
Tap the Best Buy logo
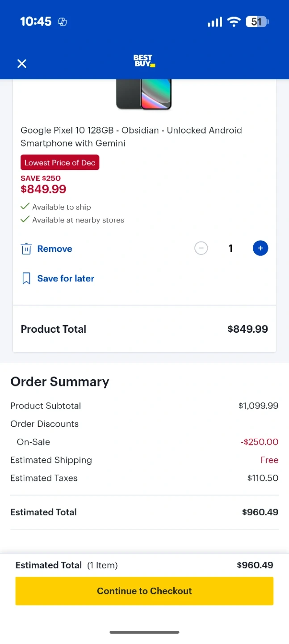(144, 61)
